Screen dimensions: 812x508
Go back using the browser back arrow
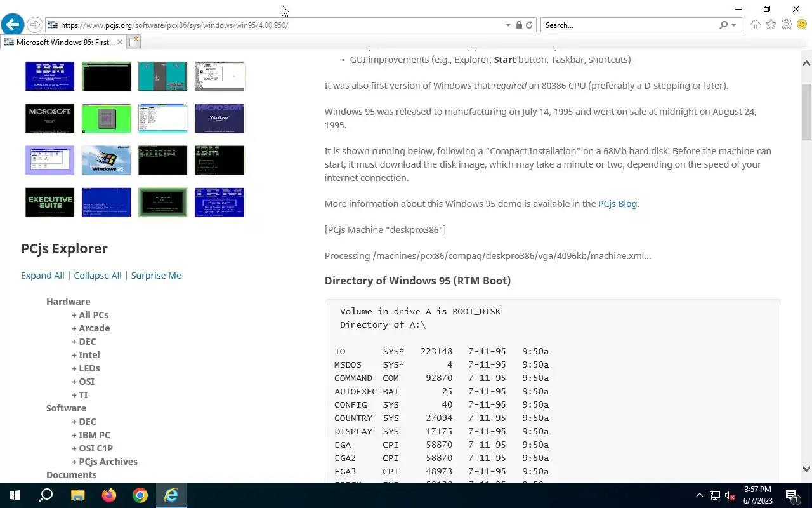click(x=12, y=25)
